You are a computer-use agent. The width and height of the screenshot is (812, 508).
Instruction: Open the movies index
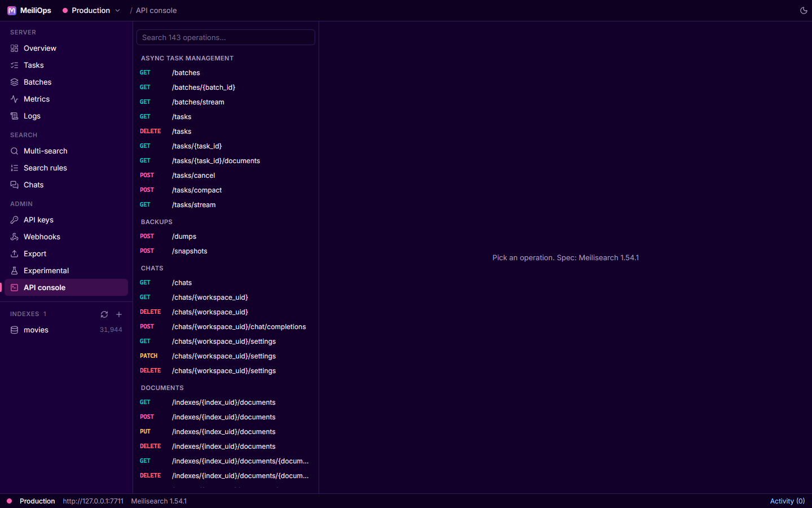click(66, 330)
